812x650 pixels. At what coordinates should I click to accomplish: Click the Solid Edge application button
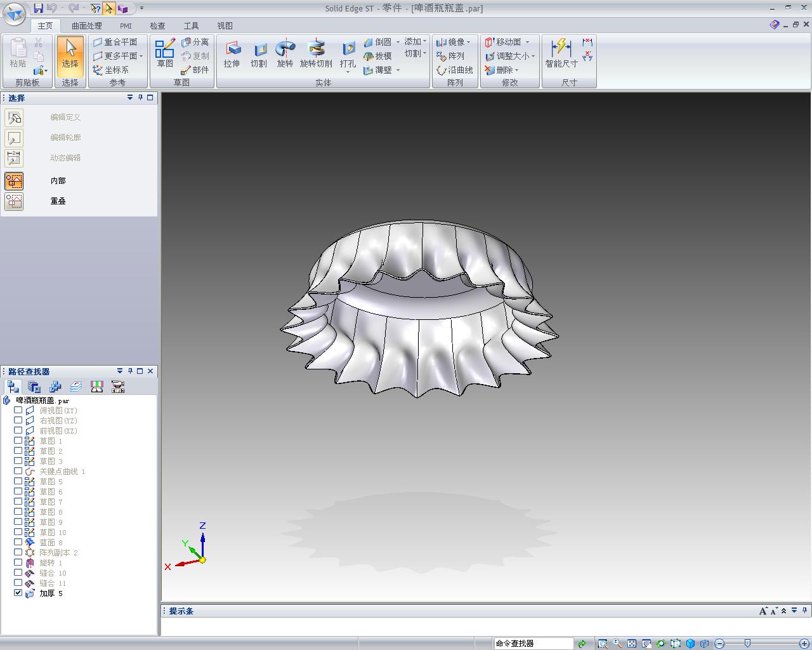[x=15, y=13]
